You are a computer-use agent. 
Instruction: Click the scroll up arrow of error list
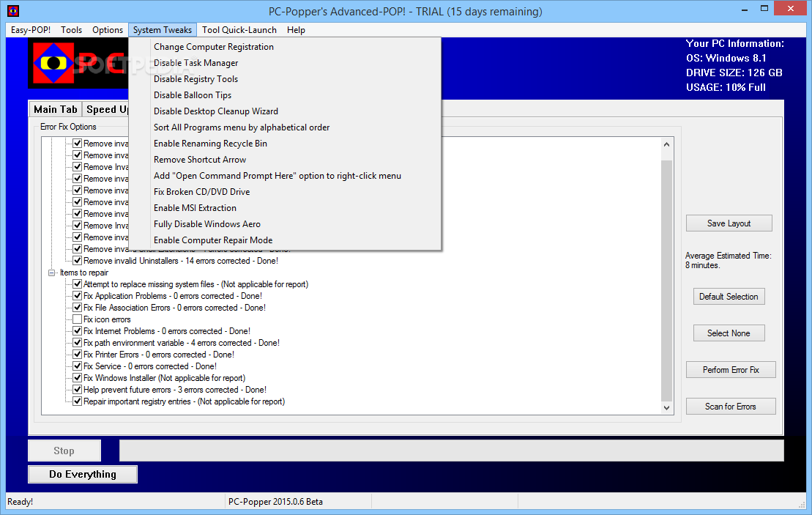(666, 144)
